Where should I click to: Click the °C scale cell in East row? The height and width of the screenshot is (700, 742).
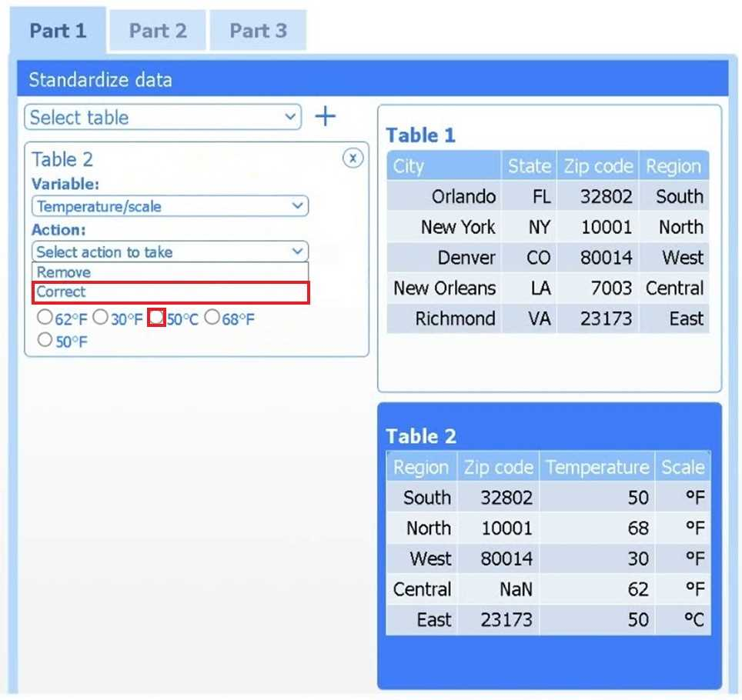(694, 620)
